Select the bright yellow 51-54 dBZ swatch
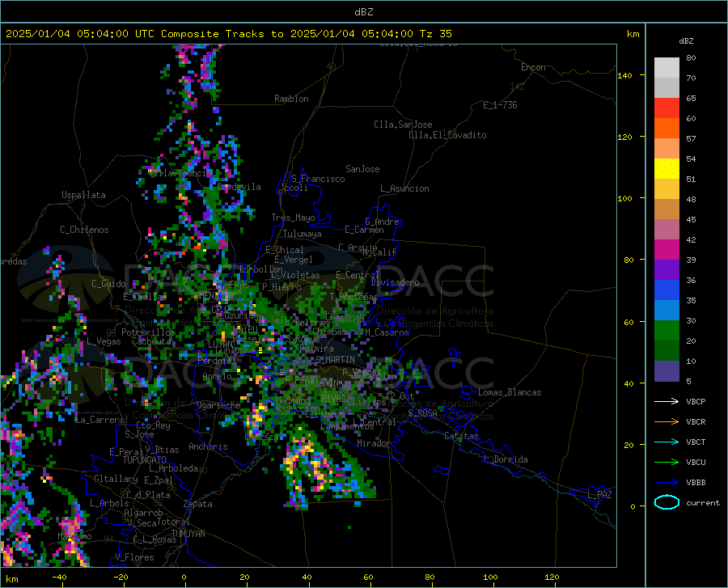This screenshot has height=588, width=728. [667, 168]
